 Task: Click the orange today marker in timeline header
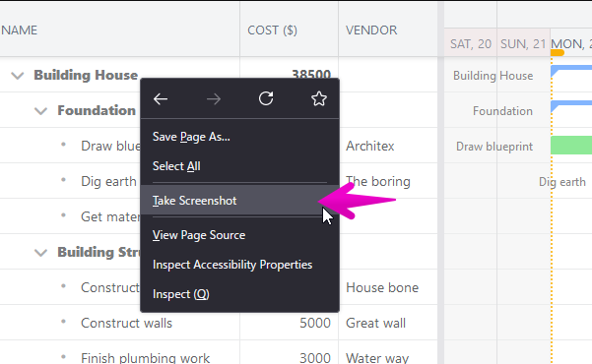click(558, 53)
